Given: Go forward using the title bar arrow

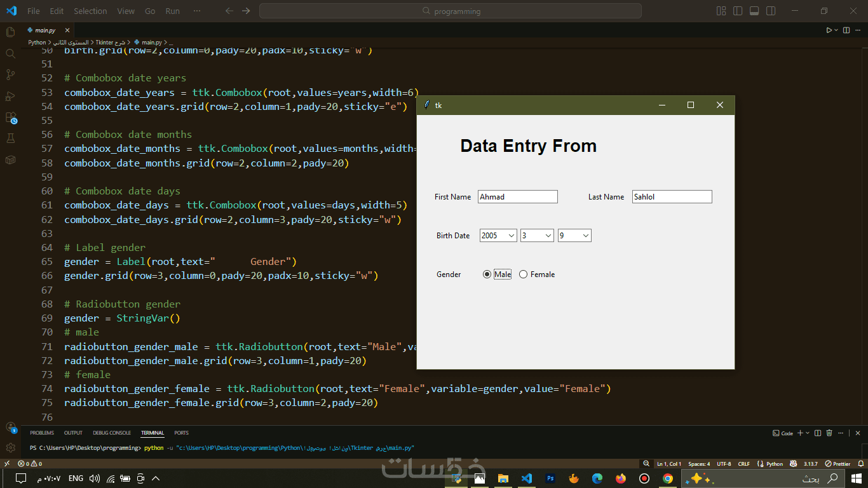Looking at the screenshot, I should pos(246,11).
